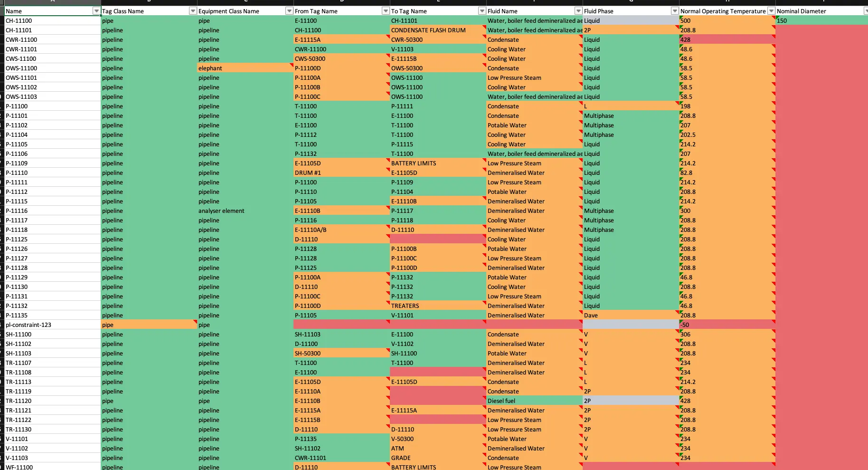Open Normal Operating Temperature filter dropdown

click(771, 11)
